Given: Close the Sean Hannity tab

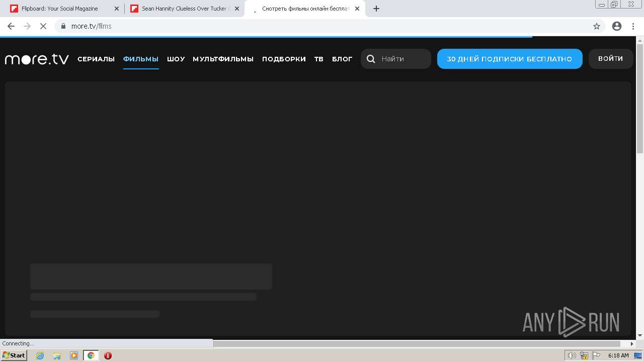Looking at the screenshot, I should click(237, 9).
